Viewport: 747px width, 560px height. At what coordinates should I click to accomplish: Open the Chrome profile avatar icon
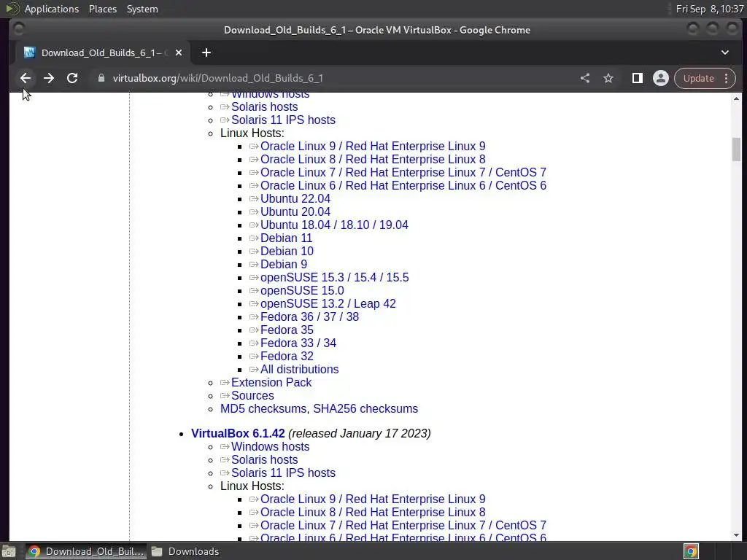[x=661, y=78]
